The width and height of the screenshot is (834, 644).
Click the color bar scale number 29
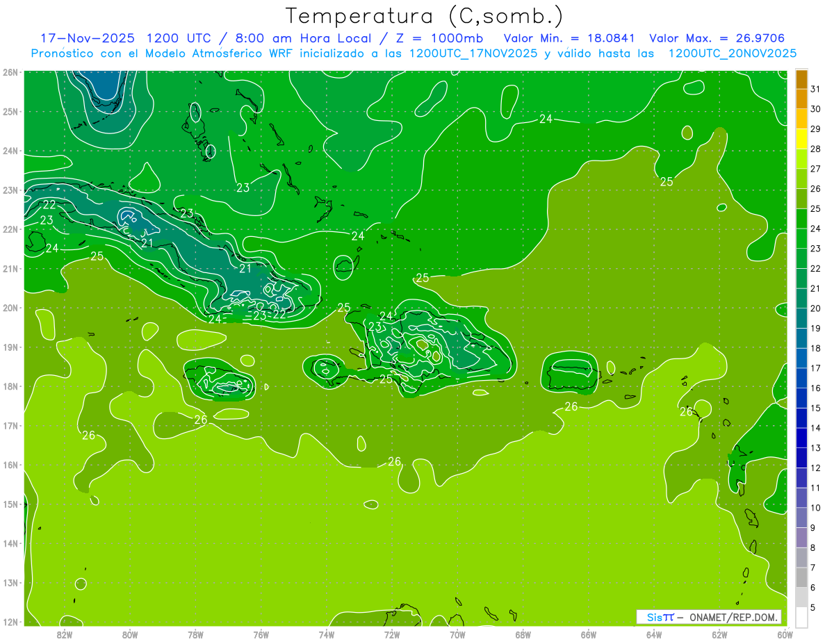(816, 129)
